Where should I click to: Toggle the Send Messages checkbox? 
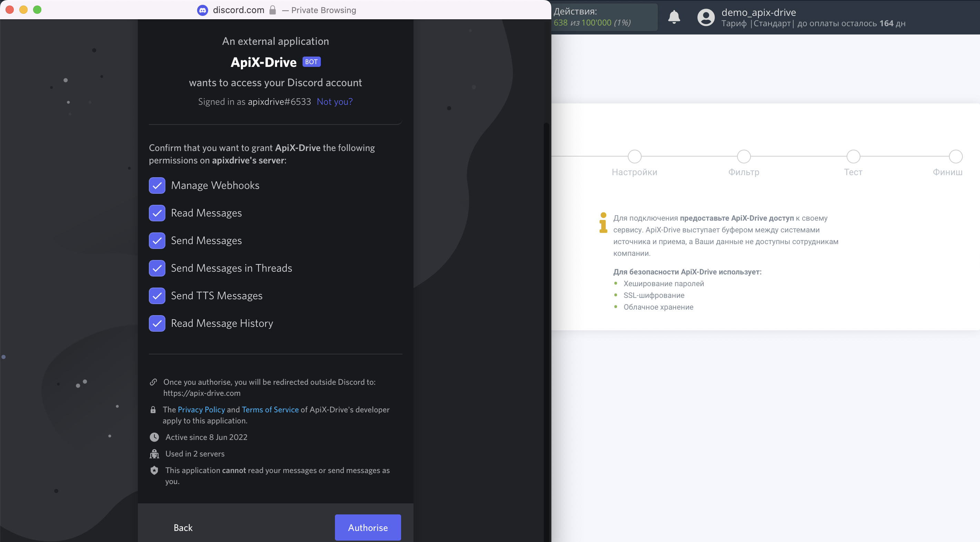(157, 241)
